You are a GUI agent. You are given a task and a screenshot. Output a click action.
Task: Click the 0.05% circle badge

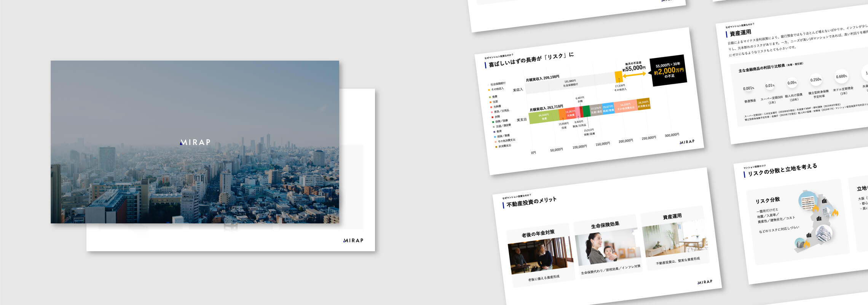(x=792, y=83)
